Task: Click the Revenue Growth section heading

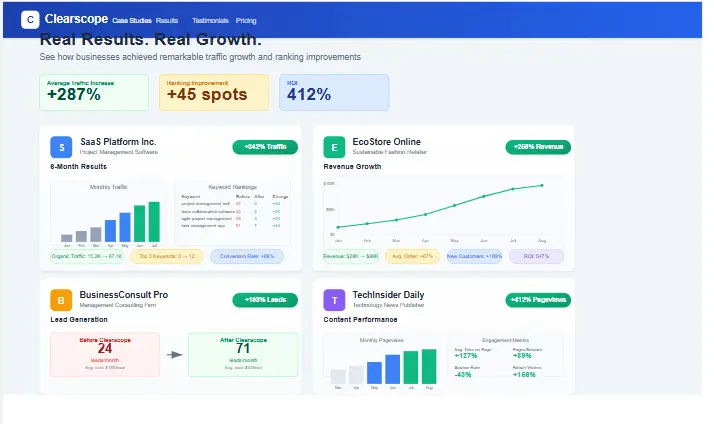Action: (x=352, y=167)
